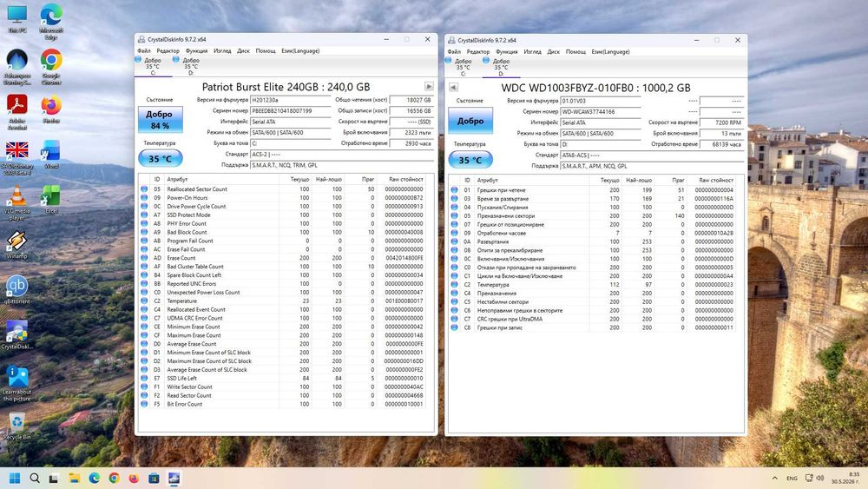Open Помощ menu in left window
The image size is (868, 489).
click(x=266, y=50)
